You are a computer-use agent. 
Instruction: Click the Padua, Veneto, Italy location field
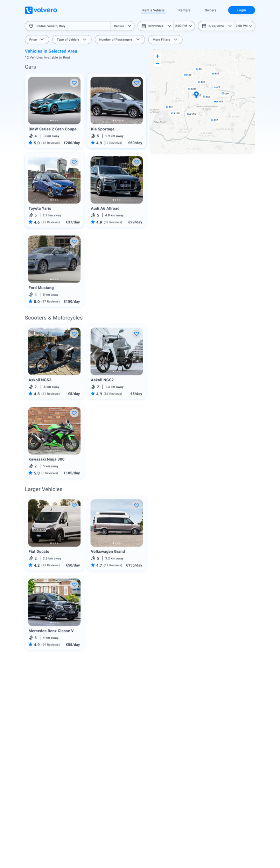(x=68, y=26)
